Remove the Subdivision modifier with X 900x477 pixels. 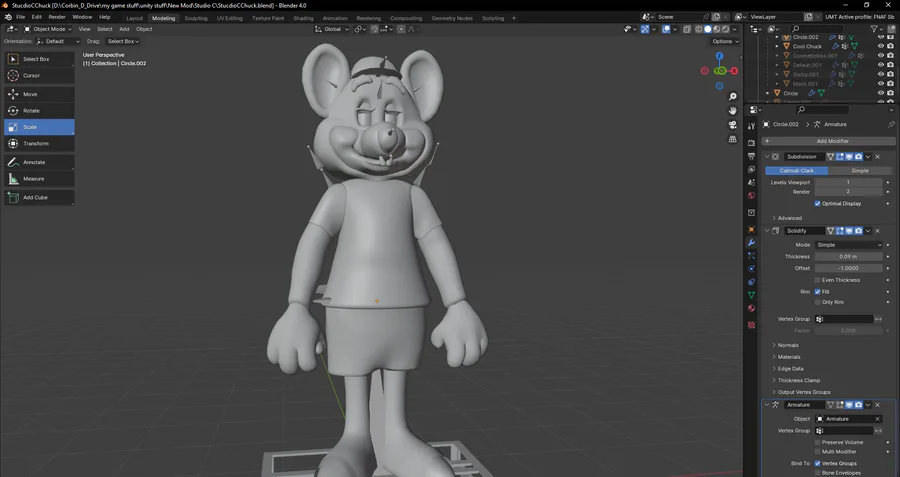point(878,157)
